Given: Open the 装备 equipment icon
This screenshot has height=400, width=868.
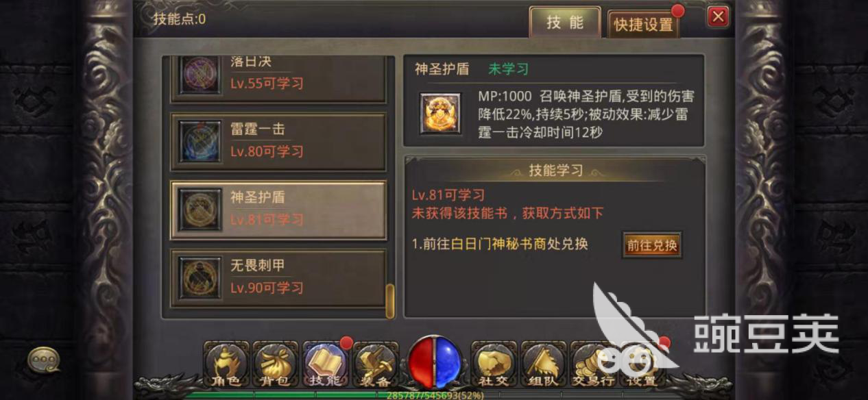Looking at the screenshot, I should pos(375,364).
